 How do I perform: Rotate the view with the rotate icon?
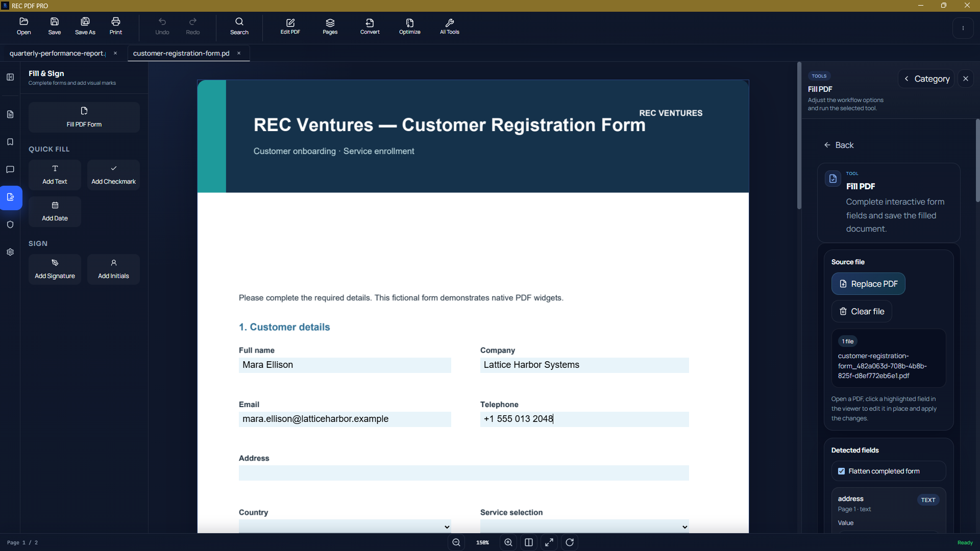[x=570, y=542]
